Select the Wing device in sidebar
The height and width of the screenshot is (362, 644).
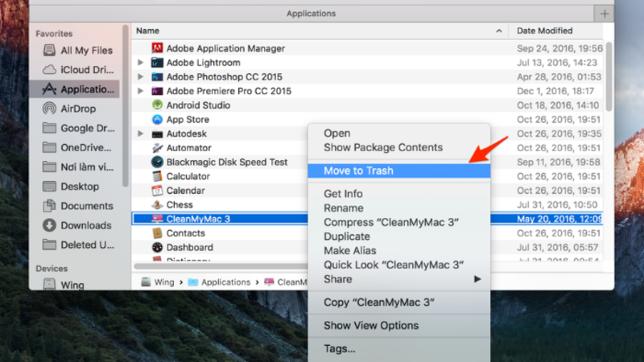pos(64,285)
